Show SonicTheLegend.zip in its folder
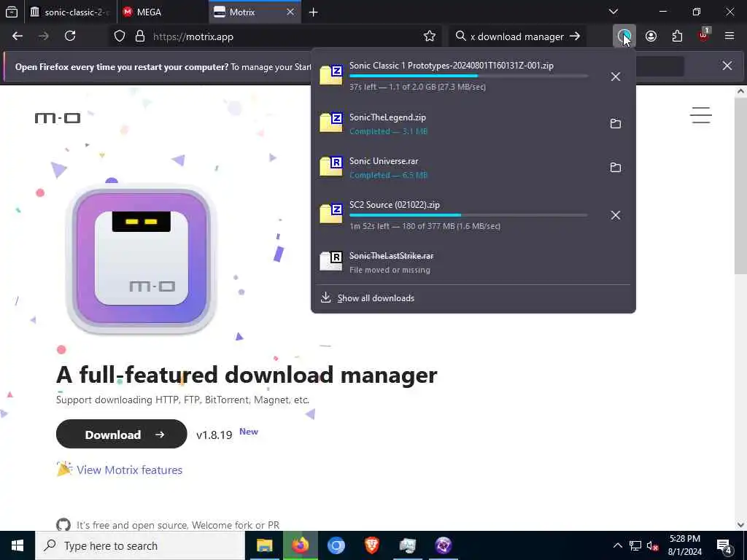The image size is (747, 560). (616, 124)
